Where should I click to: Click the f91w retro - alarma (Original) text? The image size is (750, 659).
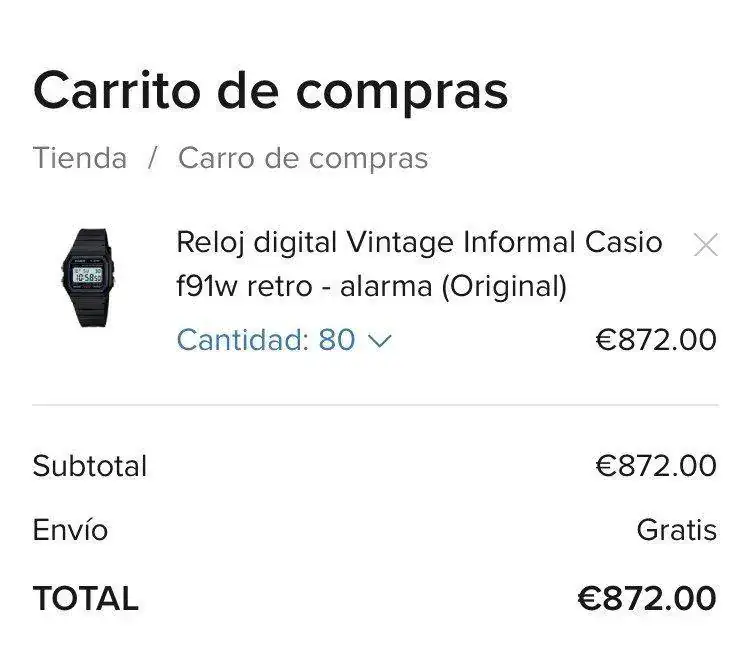372,287
